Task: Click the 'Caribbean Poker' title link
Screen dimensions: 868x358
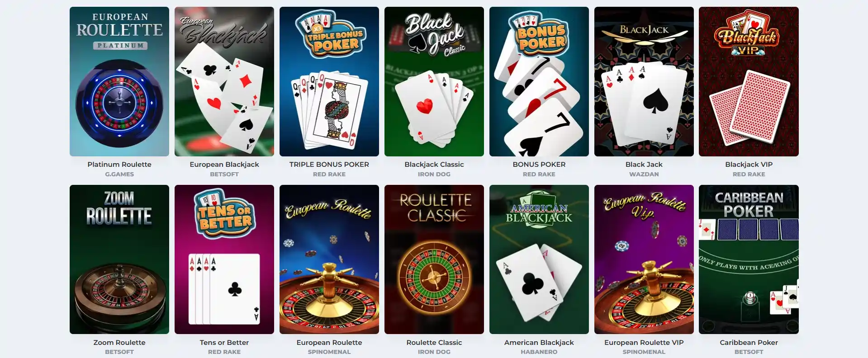Action: [x=749, y=343]
